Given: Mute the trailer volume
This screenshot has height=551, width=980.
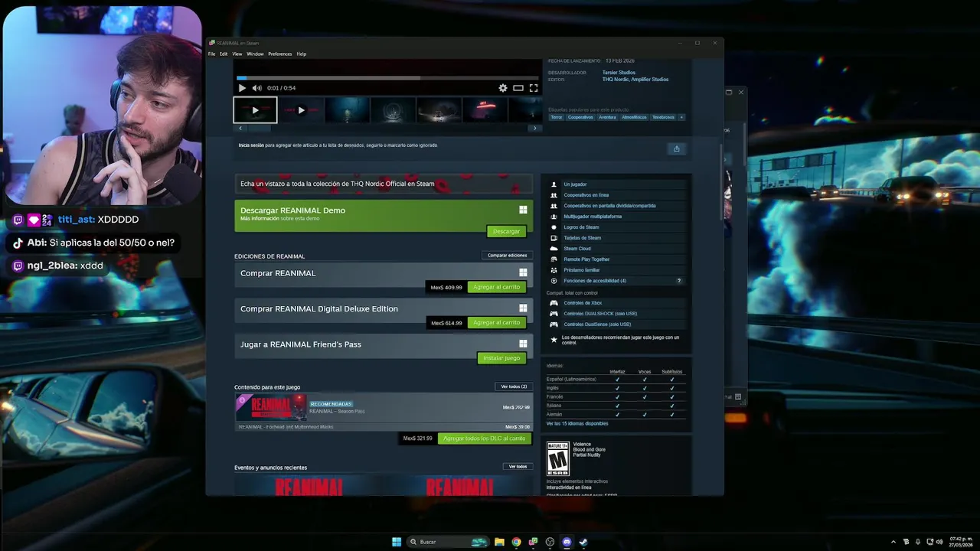Looking at the screenshot, I should (x=256, y=88).
